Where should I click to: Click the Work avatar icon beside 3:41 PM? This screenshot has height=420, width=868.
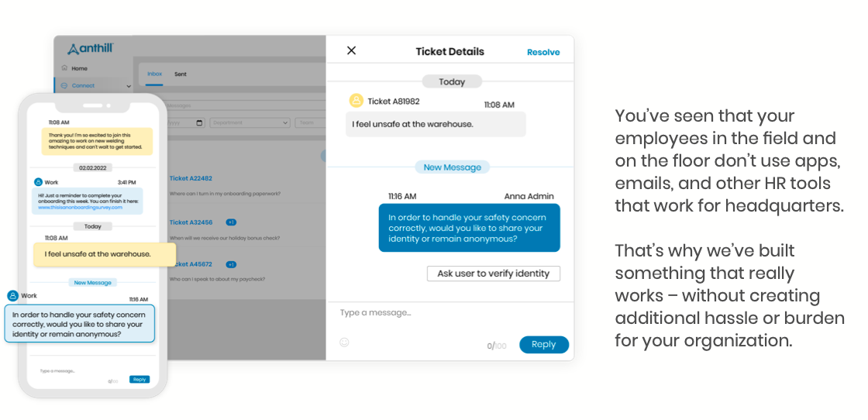pyautogui.click(x=38, y=182)
